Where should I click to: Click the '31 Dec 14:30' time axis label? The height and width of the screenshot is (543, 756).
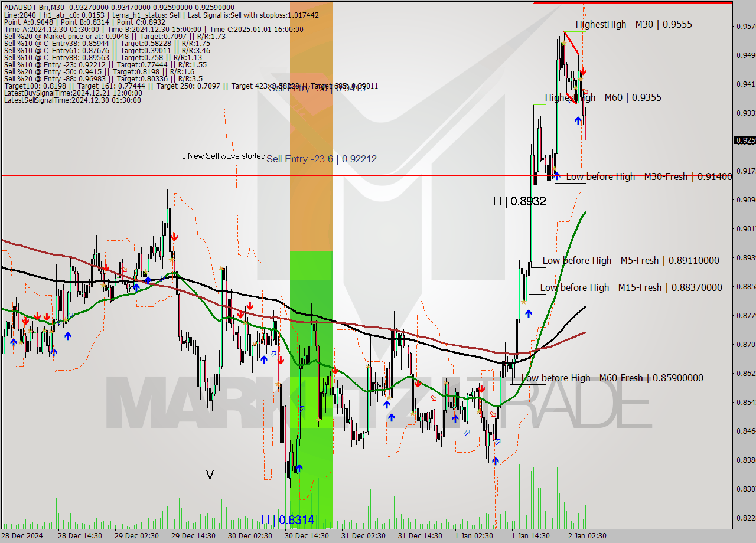tap(420, 536)
